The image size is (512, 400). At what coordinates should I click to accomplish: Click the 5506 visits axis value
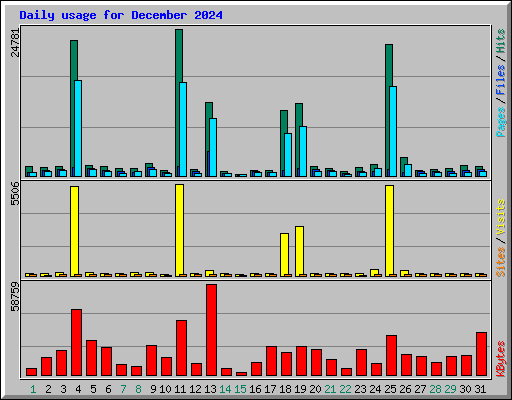coord(15,193)
